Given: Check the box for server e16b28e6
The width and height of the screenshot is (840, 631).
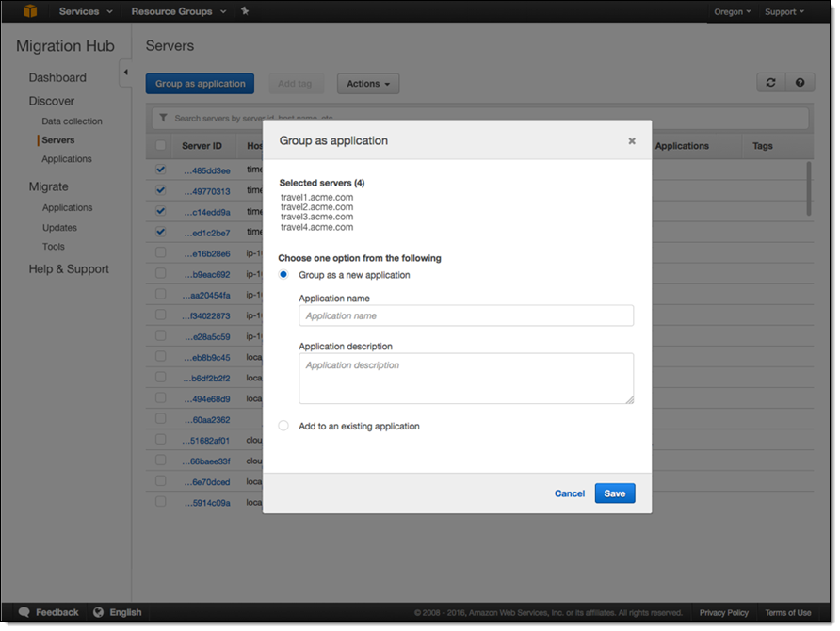Looking at the screenshot, I should 160,252.
